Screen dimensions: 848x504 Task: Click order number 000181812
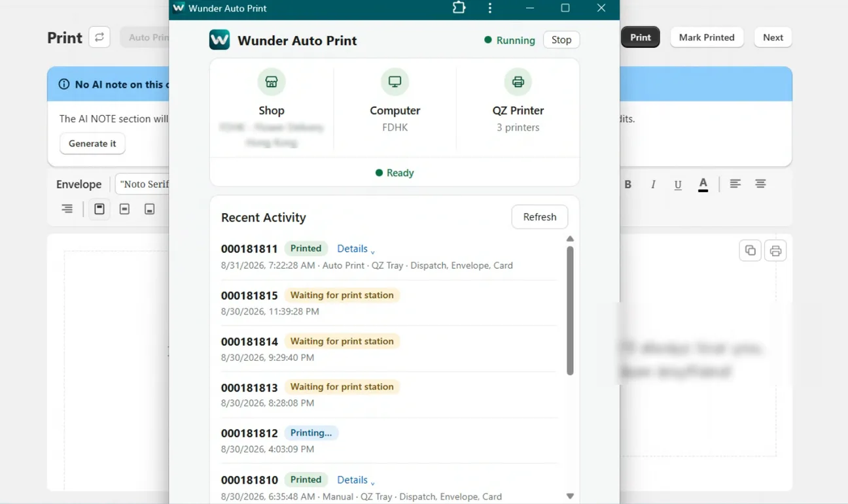pyautogui.click(x=249, y=433)
